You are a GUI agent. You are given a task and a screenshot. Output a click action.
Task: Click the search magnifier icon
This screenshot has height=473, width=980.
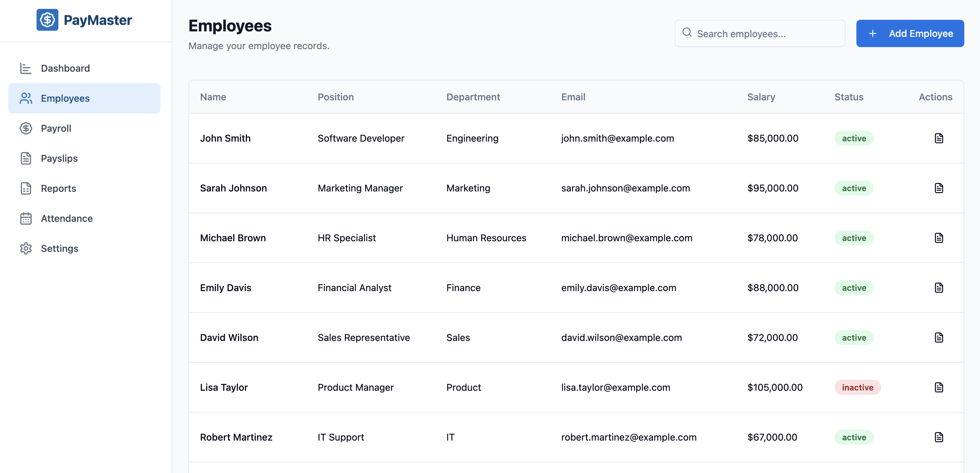[x=687, y=33]
